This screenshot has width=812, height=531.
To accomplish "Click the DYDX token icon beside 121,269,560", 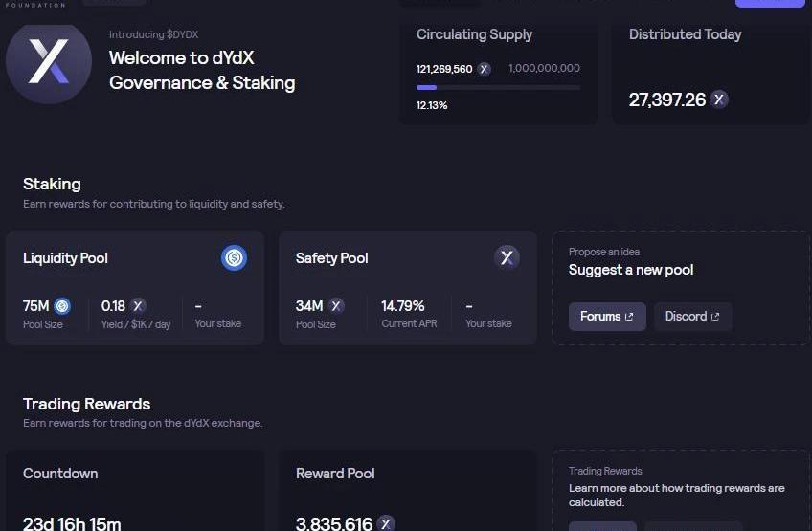I will click(485, 69).
